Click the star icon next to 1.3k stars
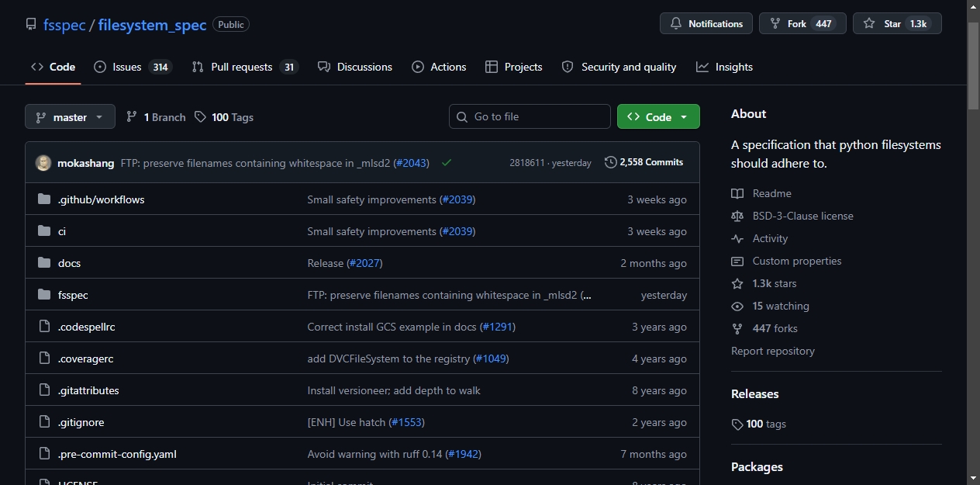980x485 pixels. click(737, 283)
